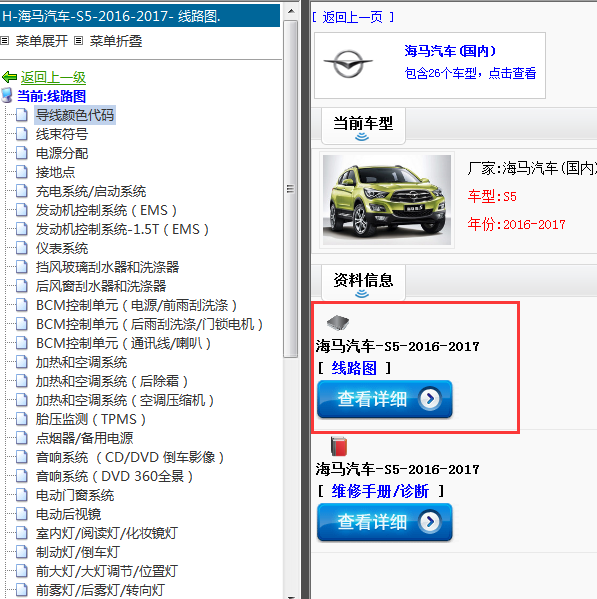This screenshot has height=599, width=597.
Task: Open 电源分配 tree item
Action: pos(62,153)
